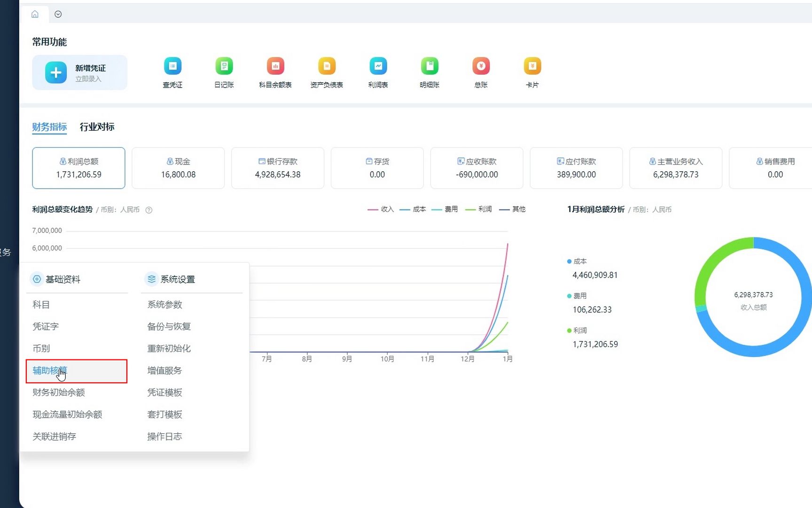
Task: Open the 卡片 icon
Action: (531, 72)
